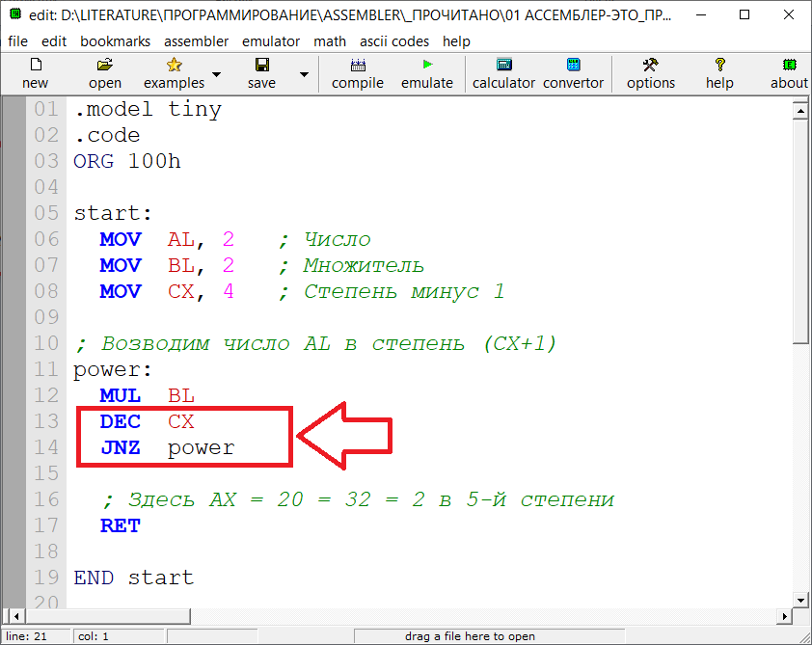
Task: Click the horizontal scrollbar left arrow
Action: coord(16,616)
